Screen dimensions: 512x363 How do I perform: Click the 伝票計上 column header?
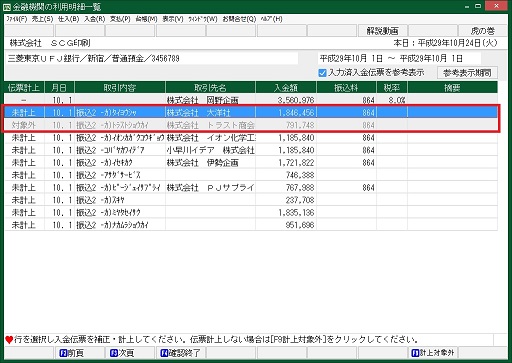(24, 88)
